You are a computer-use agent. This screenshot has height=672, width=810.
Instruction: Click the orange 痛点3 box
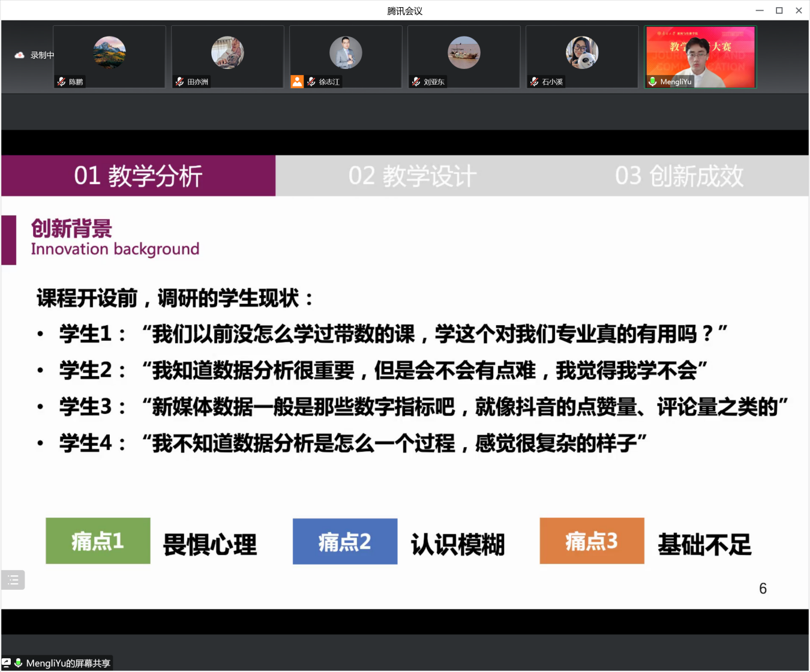click(x=592, y=541)
